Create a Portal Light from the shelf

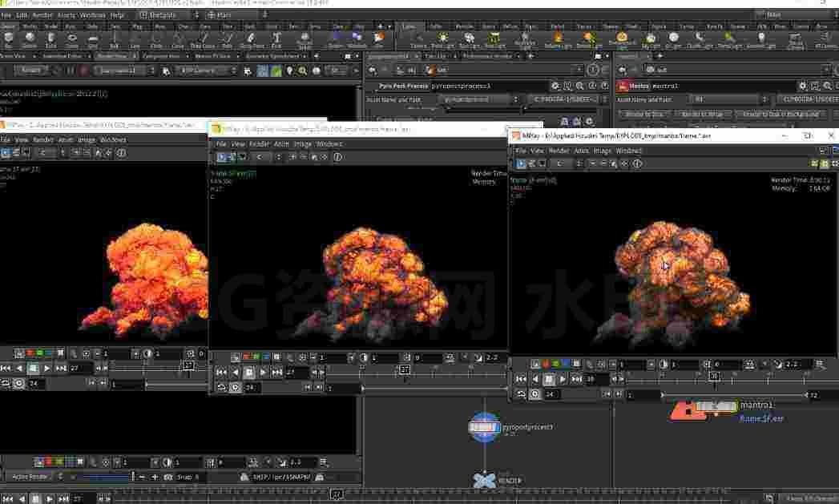point(730,39)
